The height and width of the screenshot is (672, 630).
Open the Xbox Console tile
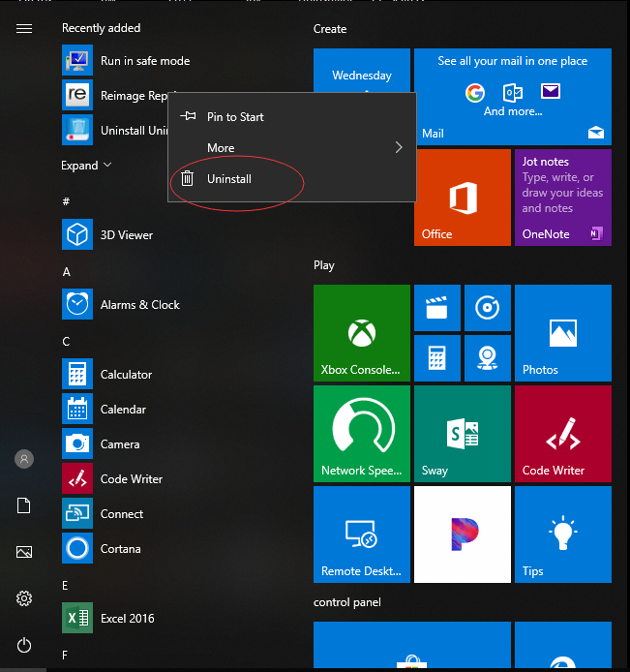pos(362,333)
